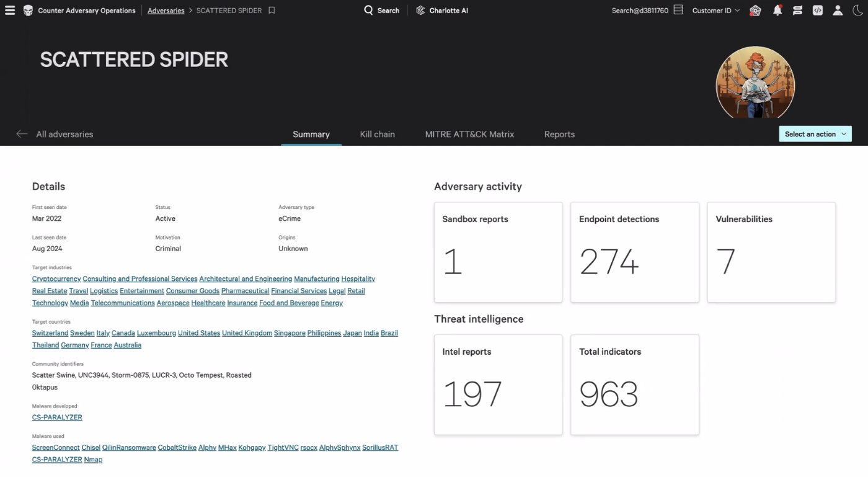Open the Select an action dropdown
868x477 pixels.
(815, 134)
